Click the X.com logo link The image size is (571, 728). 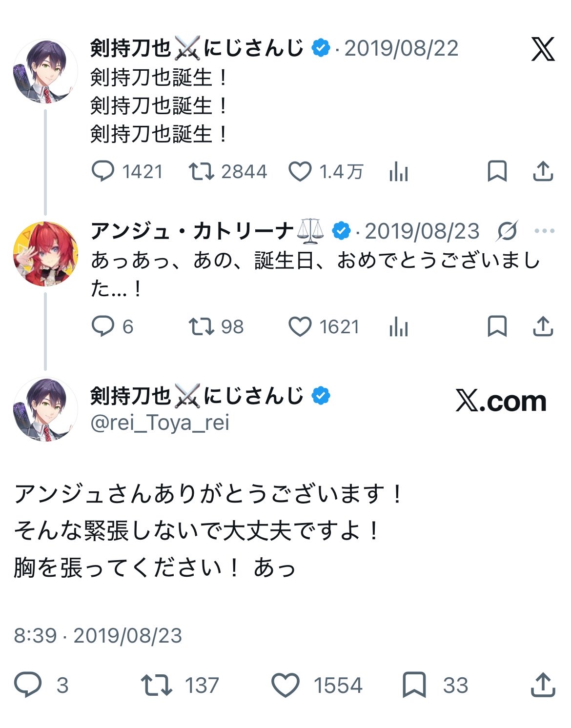click(x=501, y=401)
